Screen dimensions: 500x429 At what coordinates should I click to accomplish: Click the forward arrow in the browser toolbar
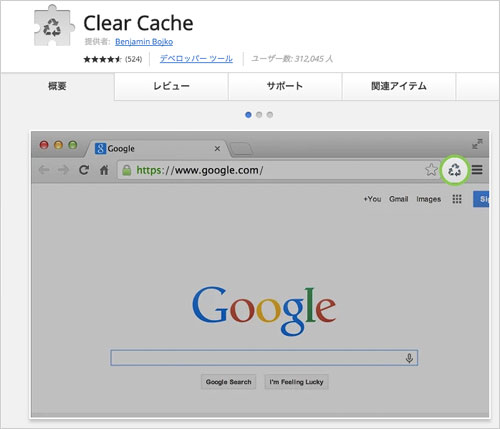point(63,170)
